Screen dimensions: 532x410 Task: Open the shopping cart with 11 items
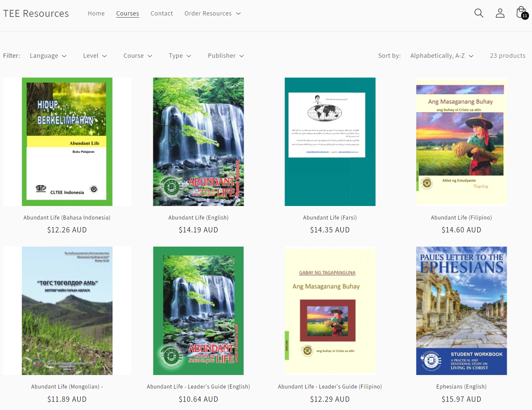(521, 13)
